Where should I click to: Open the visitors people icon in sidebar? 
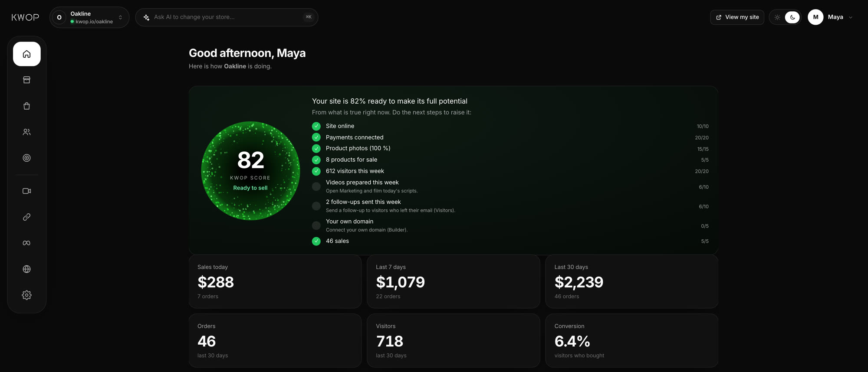[27, 132]
